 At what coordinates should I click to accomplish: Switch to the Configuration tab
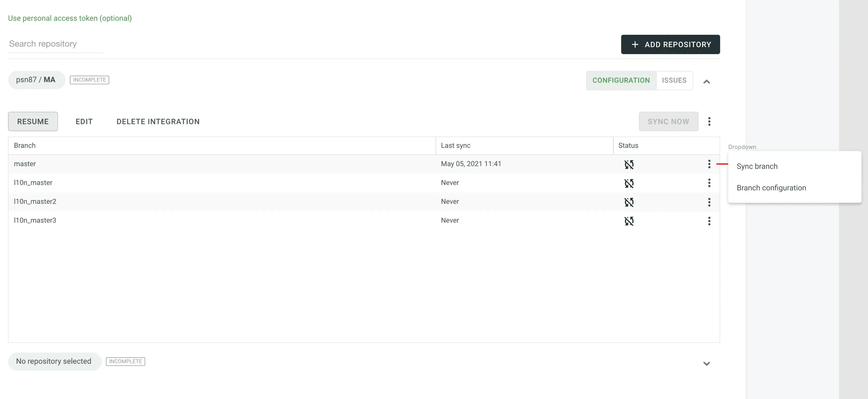coord(621,80)
